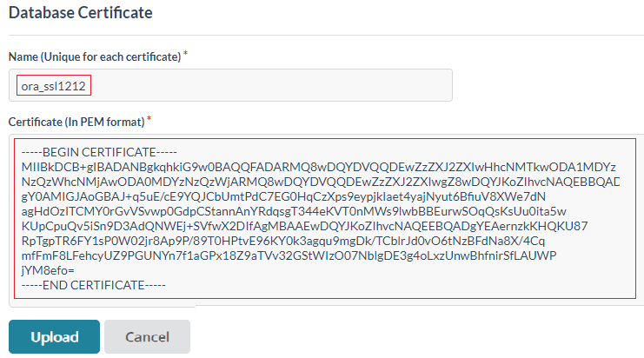Click the Upload button

[x=55, y=336]
